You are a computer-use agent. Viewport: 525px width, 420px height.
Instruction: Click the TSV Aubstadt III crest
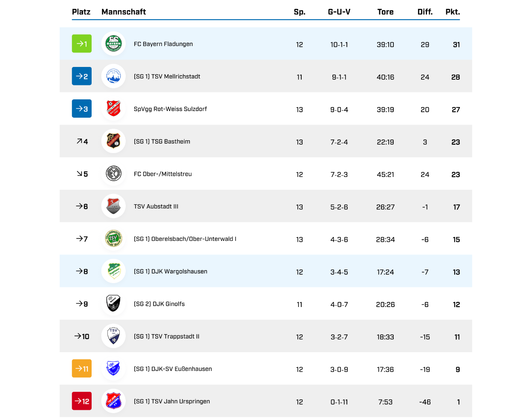tap(113, 206)
